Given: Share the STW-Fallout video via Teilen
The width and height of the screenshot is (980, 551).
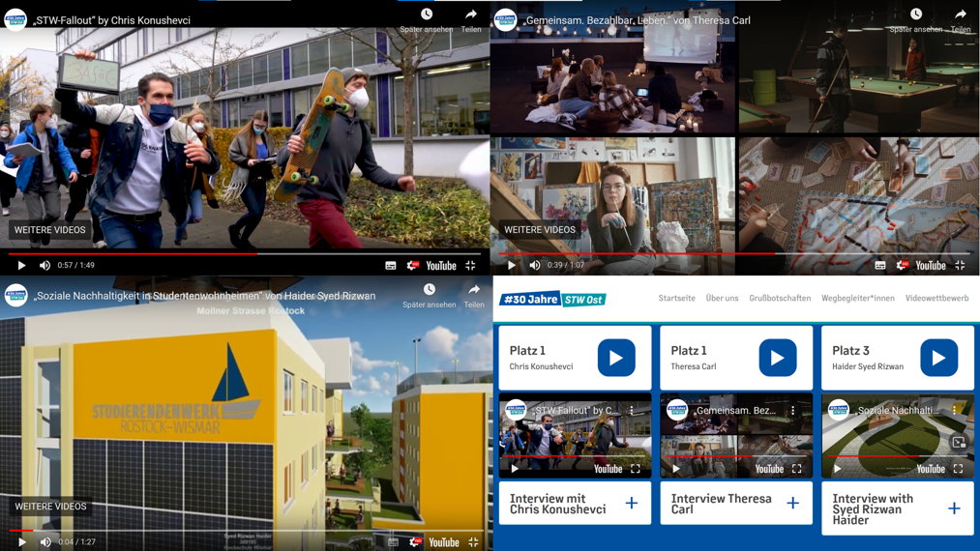Looking at the screenshot, I should (471, 20).
